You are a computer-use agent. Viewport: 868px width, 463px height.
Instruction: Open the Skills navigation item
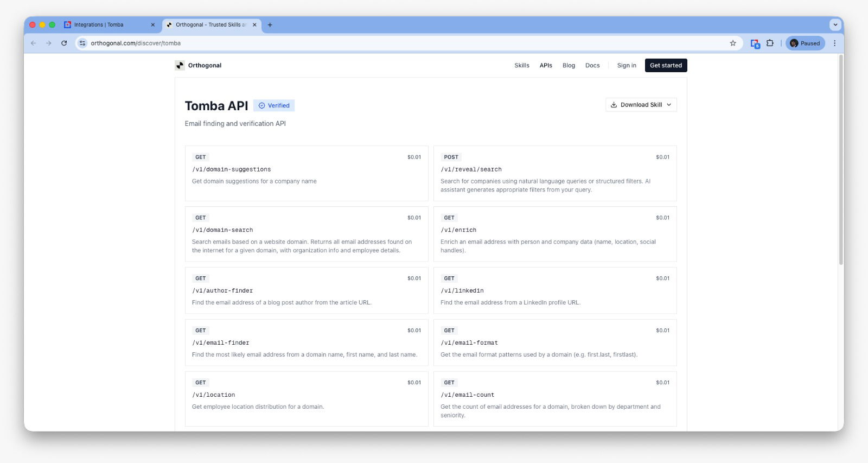(521, 66)
